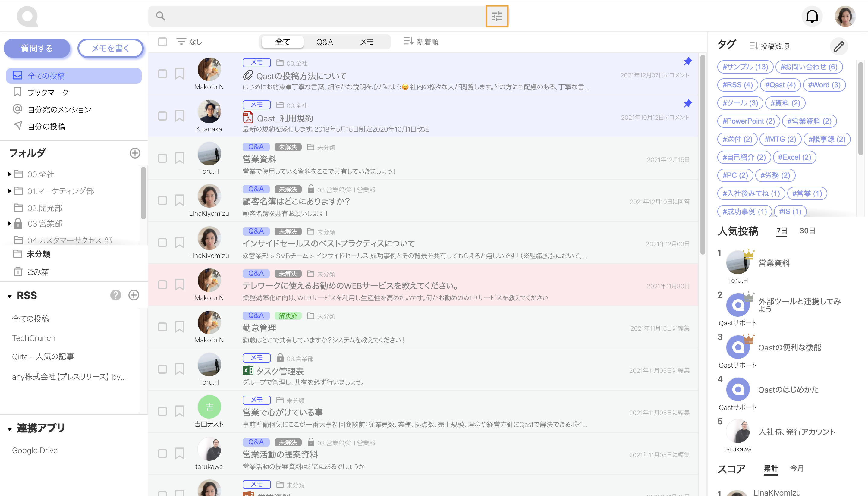Click the 質問する button
The image size is (868, 496).
pos(37,48)
